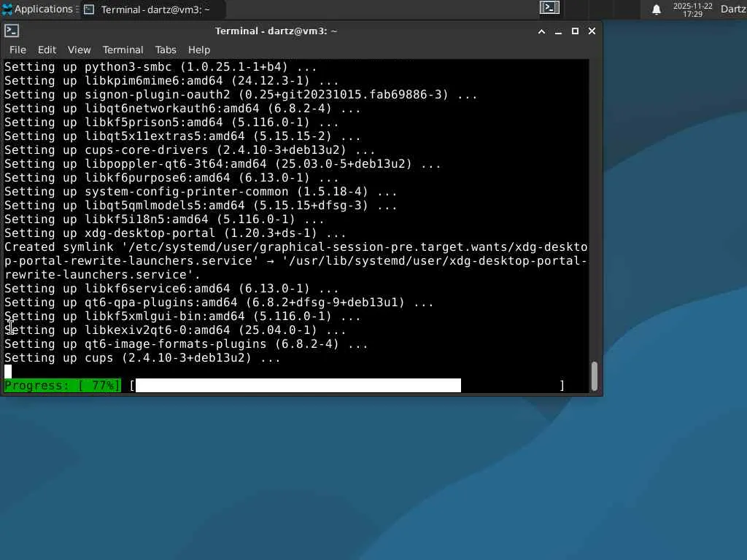Click the Progress 77% indicator
This screenshot has height=560, width=747.
click(x=63, y=385)
